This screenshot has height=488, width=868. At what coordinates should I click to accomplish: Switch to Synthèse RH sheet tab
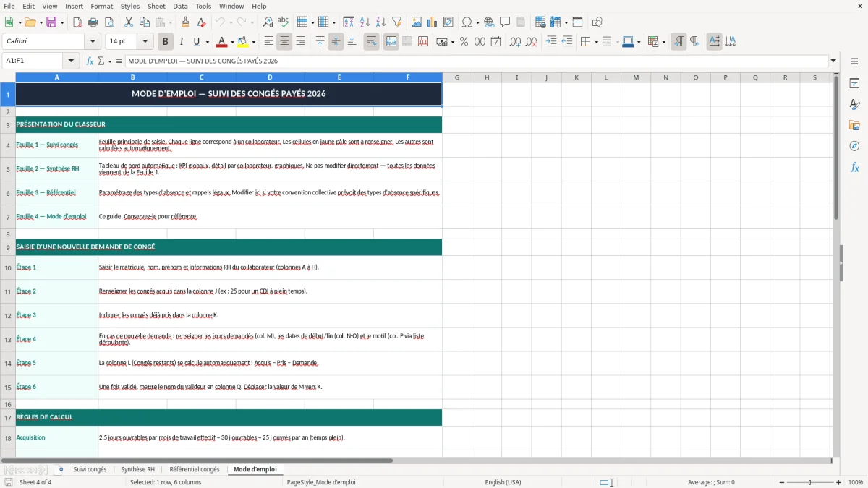[137, 469]
